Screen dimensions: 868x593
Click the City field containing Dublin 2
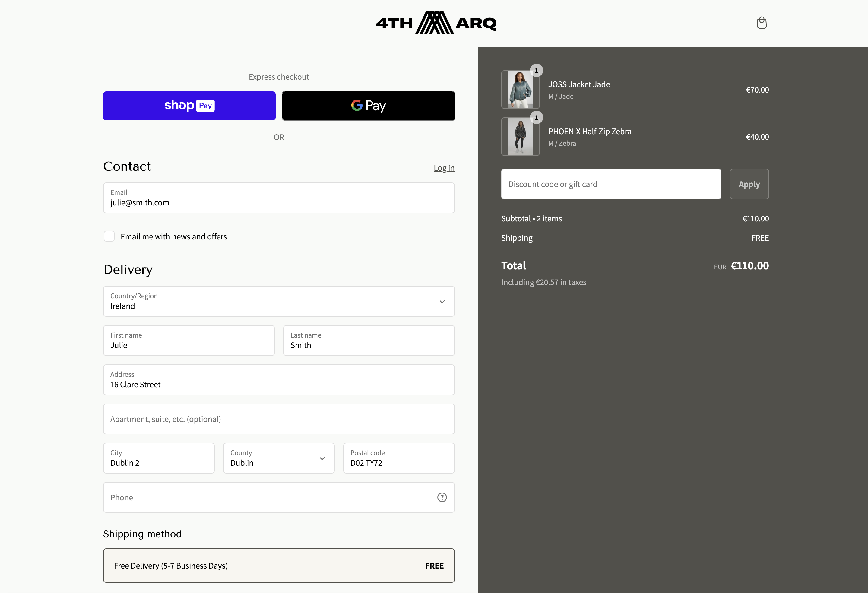(x=159, y=458)
